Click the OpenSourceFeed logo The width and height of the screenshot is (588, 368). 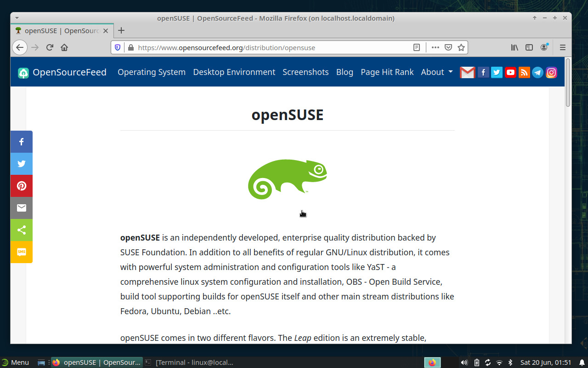click(62, 72)
